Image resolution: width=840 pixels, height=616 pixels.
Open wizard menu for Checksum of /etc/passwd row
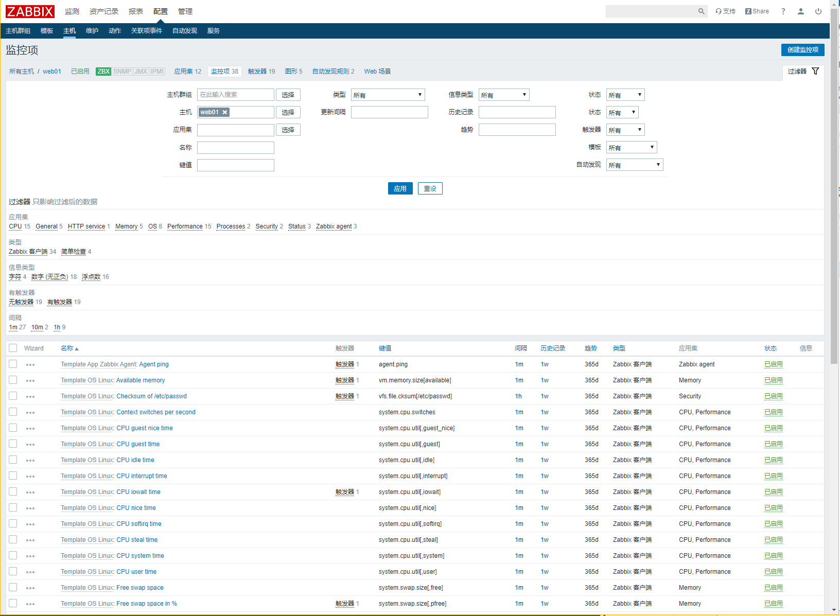coord(30,397)
